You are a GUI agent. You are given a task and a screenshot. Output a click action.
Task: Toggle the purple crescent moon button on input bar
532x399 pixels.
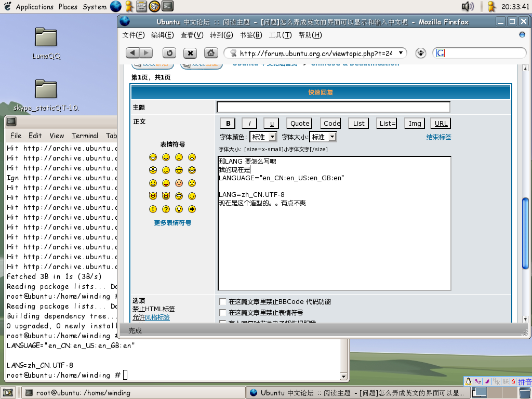pos(487,382)
